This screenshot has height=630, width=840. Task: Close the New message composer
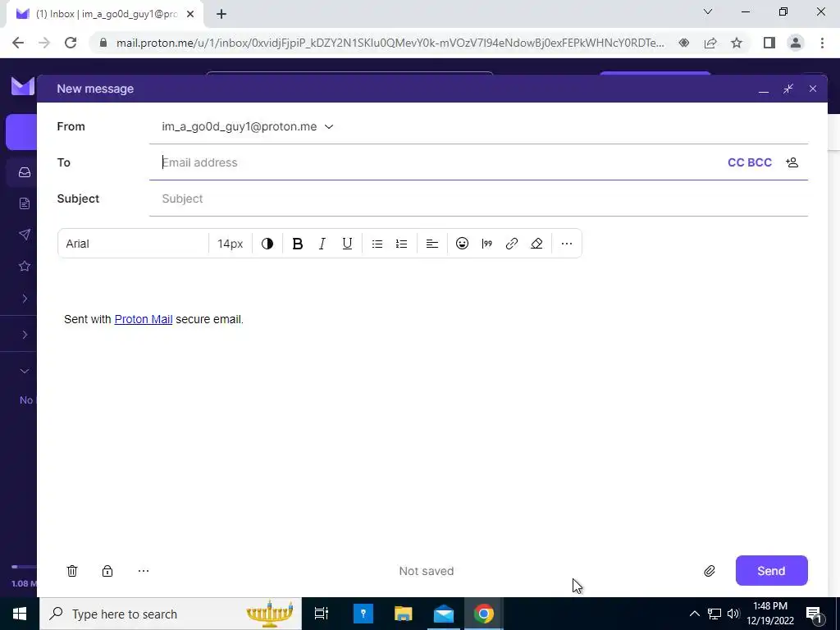813,89
